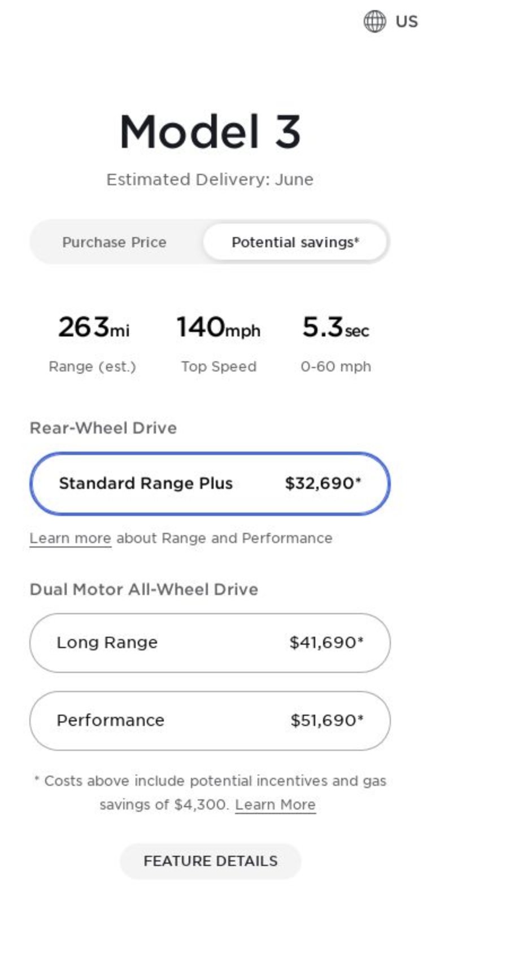The height and width of the screenshot is (980, 531).
Task: Click the $41,690 Long Range price
Action: pyautogui.click(x=327, y=642)
